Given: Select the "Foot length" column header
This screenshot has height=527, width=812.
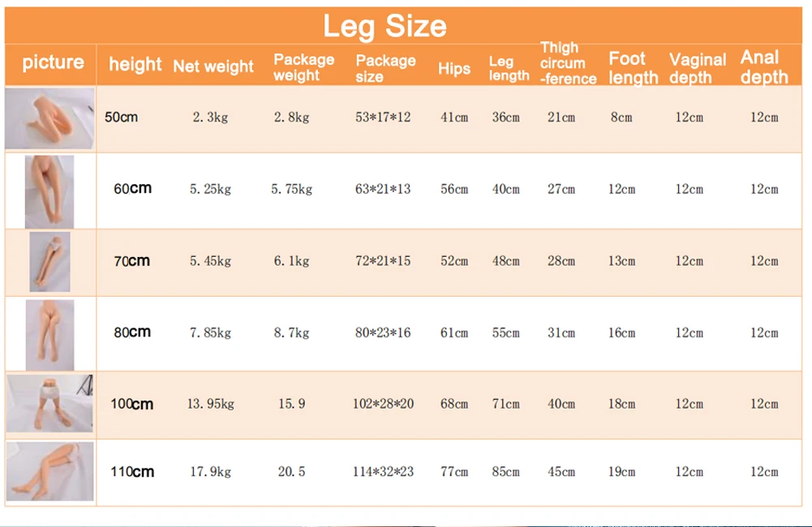Looking at the screenshot, I should (633, 68).
